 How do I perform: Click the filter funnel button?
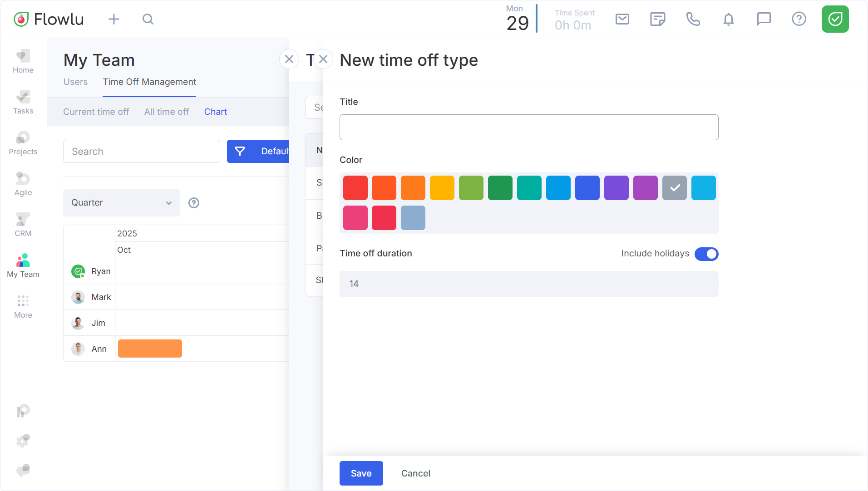240,151
